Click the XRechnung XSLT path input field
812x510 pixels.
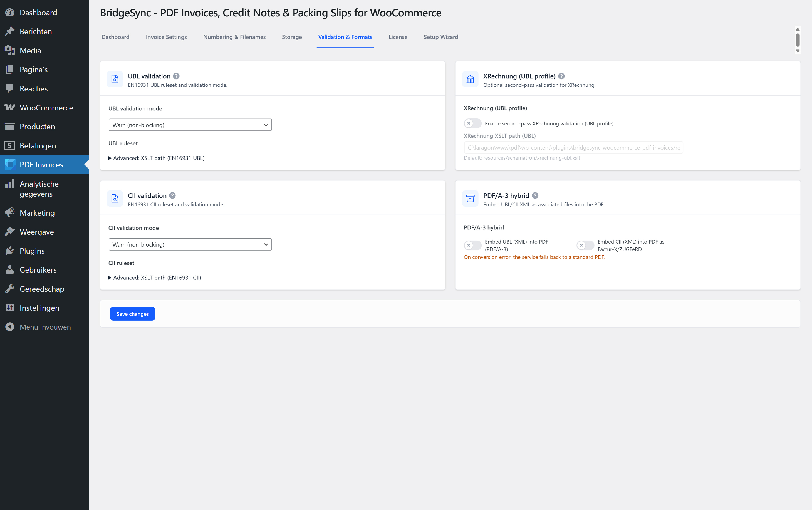(x=573, y=148)
